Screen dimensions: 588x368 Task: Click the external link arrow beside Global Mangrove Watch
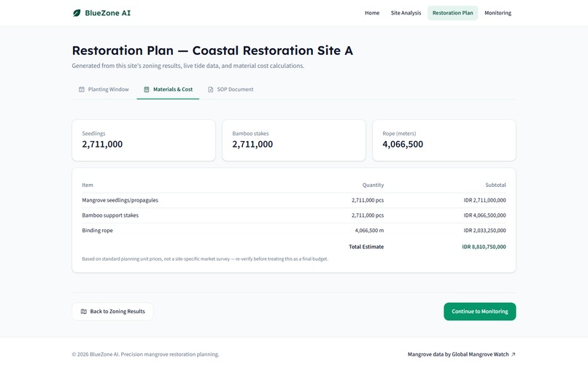(x=514, y=354)
